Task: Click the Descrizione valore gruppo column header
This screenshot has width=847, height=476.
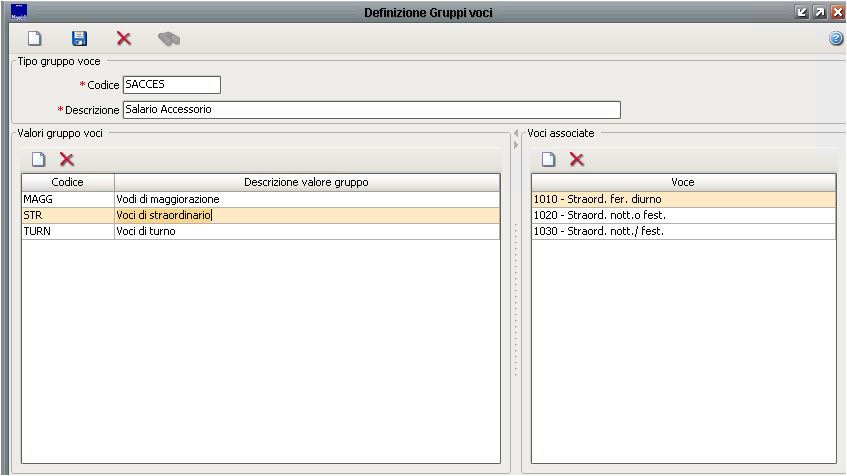Action: pos(306,182)
